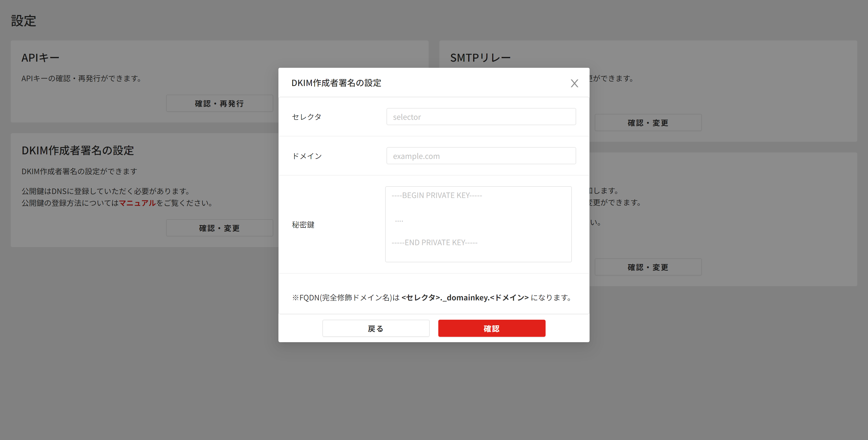Close the DKIM signature settings dialog
Viewport: 868px width, 440px height.
(x=574, y=83)
